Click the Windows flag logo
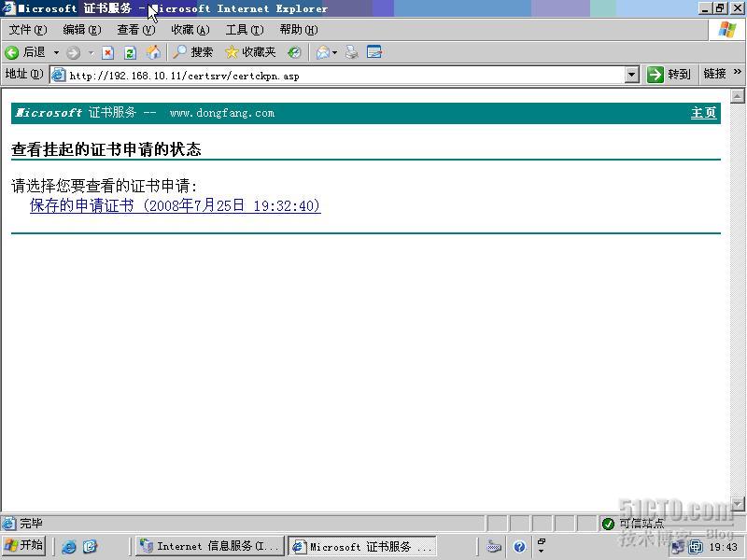This screenshot has height=560, width=747. tap(727, 31)
